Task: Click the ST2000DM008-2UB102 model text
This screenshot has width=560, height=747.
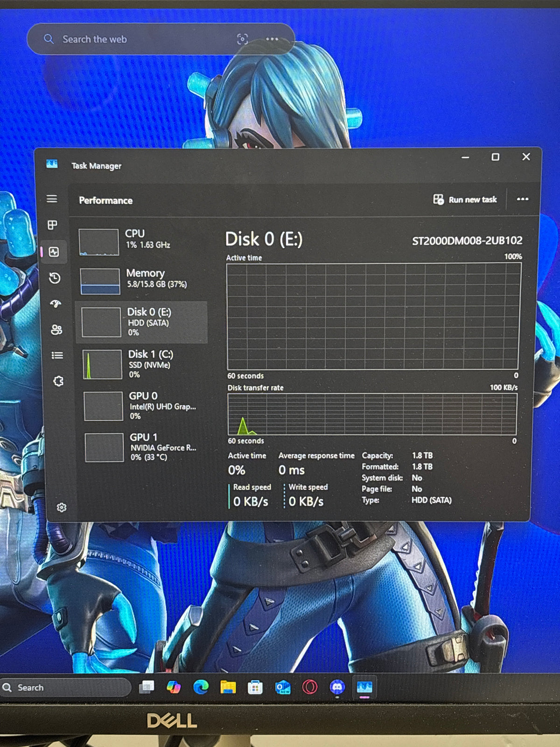Action: click(x=467, y=241)
